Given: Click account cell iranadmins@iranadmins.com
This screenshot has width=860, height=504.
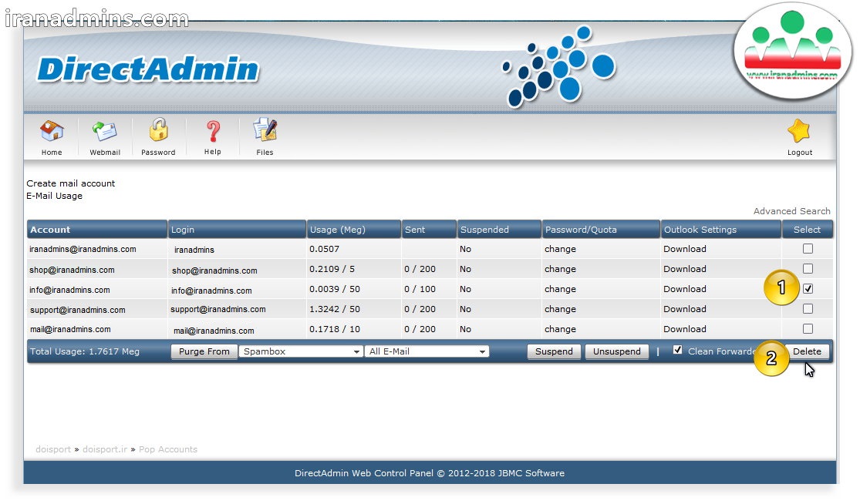Looking at the screenshot, I should 83,249.
